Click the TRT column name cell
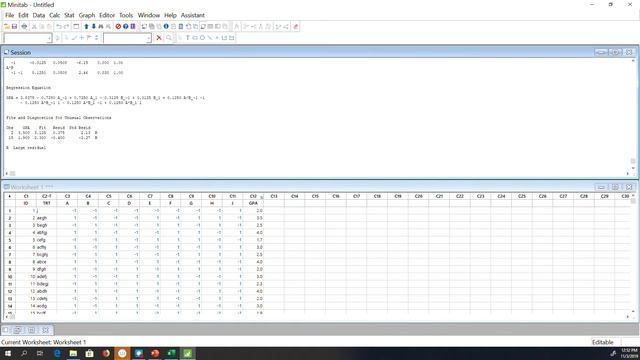This screenshot has height=360, width=640. click(x=47, y=203)
